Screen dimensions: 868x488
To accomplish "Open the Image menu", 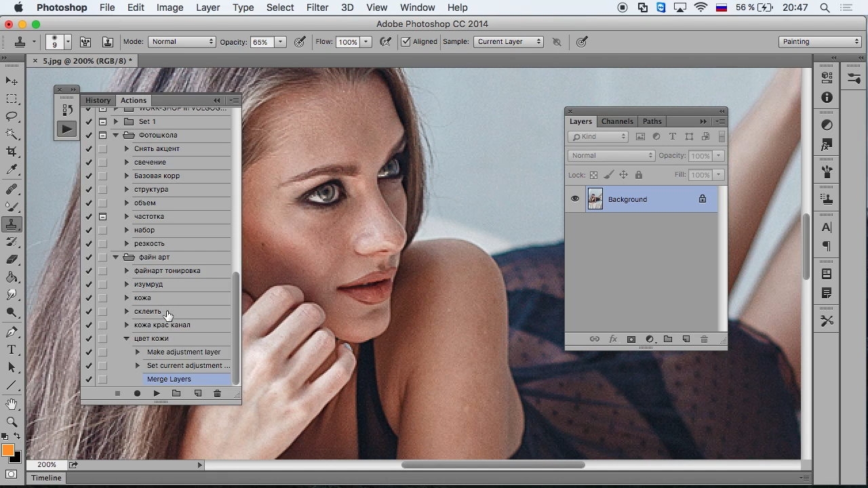I will (170, 7).
